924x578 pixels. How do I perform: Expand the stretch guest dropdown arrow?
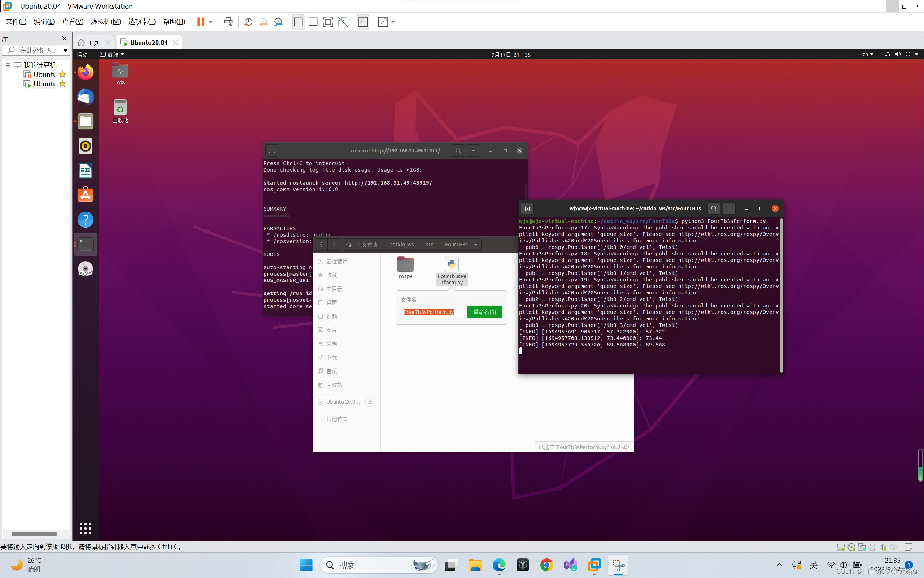pyautogui.click(x=393, y=22)
